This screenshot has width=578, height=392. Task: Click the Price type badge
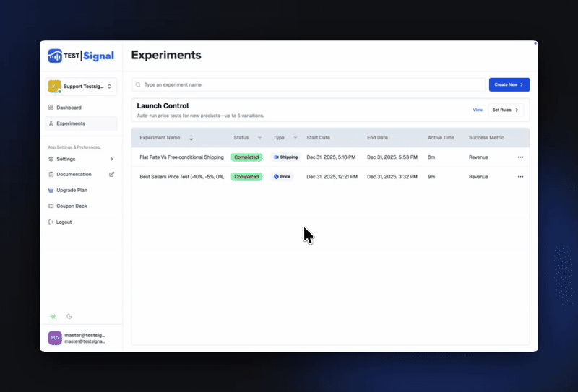[x=282, y=177]
